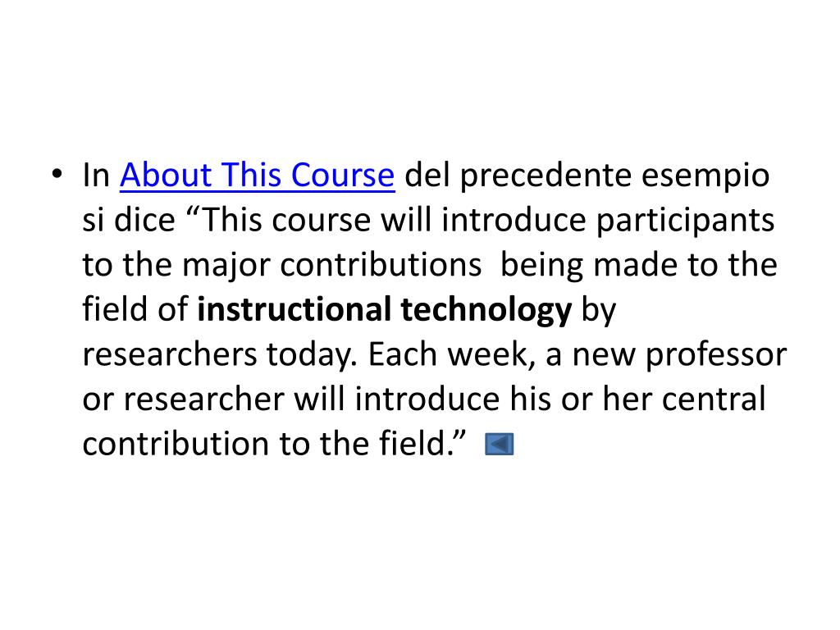Click the word contribution in last line

point(176,444)
